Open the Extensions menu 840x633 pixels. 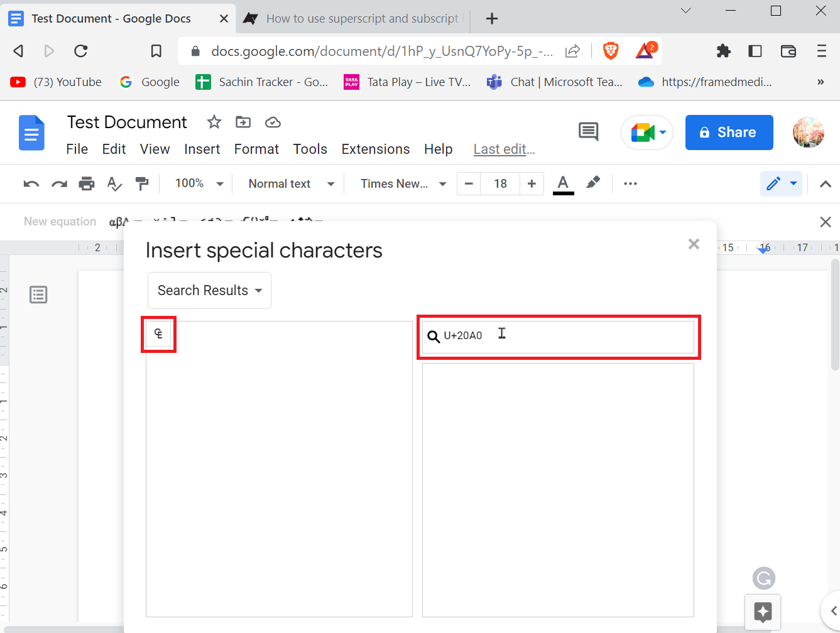click(x=376, y=149)
